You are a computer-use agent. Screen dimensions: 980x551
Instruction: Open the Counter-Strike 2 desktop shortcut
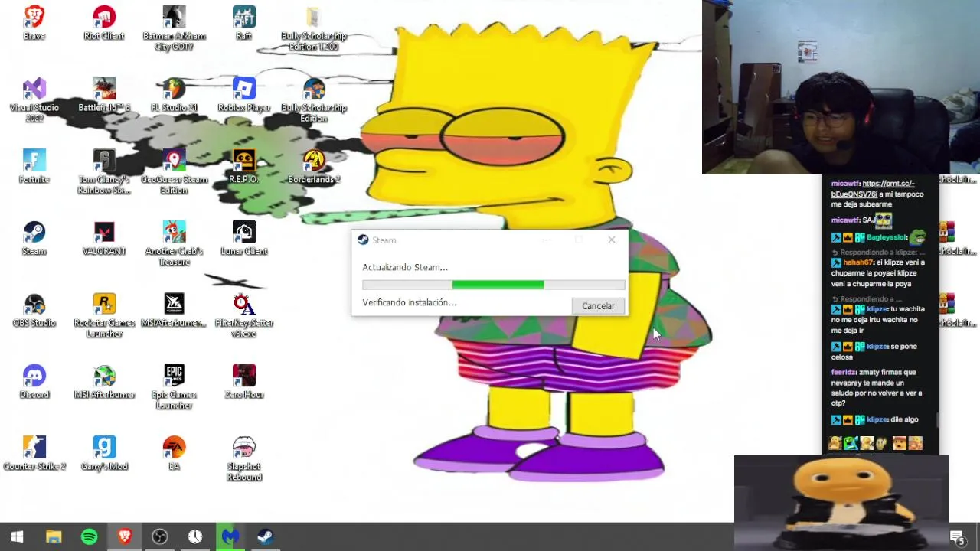tap(34, 455)
